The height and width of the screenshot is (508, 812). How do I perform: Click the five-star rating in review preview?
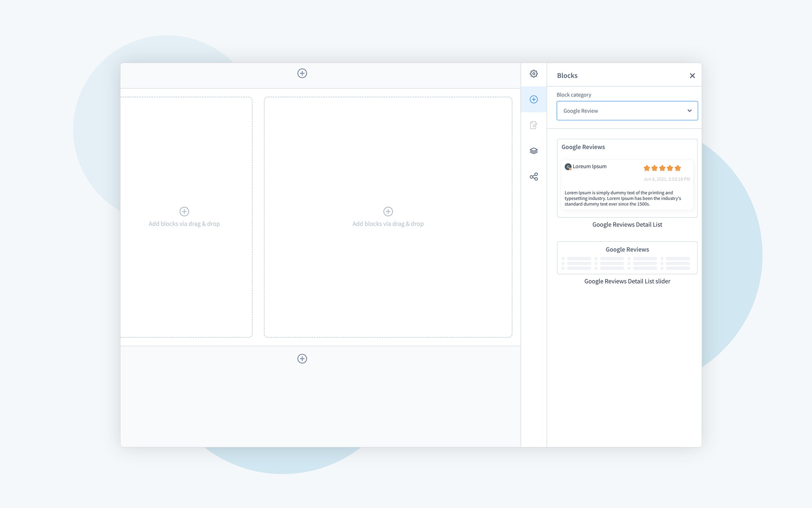[x=662, y=168]
